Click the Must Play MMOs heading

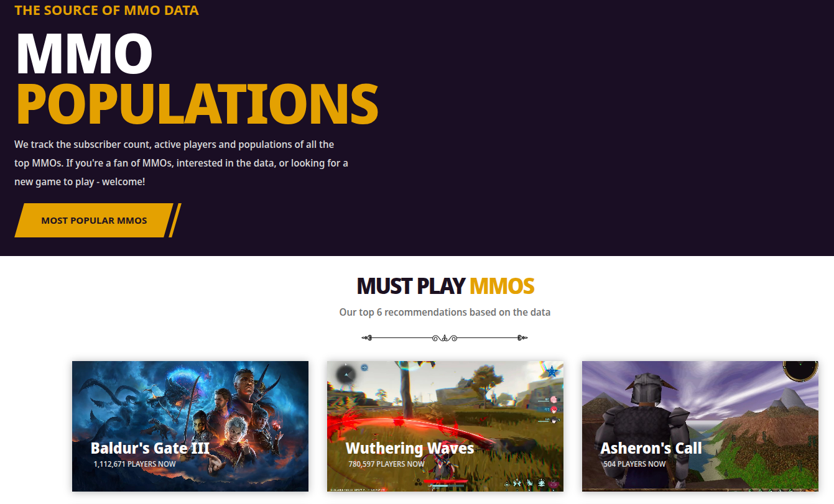pos(445,286)
